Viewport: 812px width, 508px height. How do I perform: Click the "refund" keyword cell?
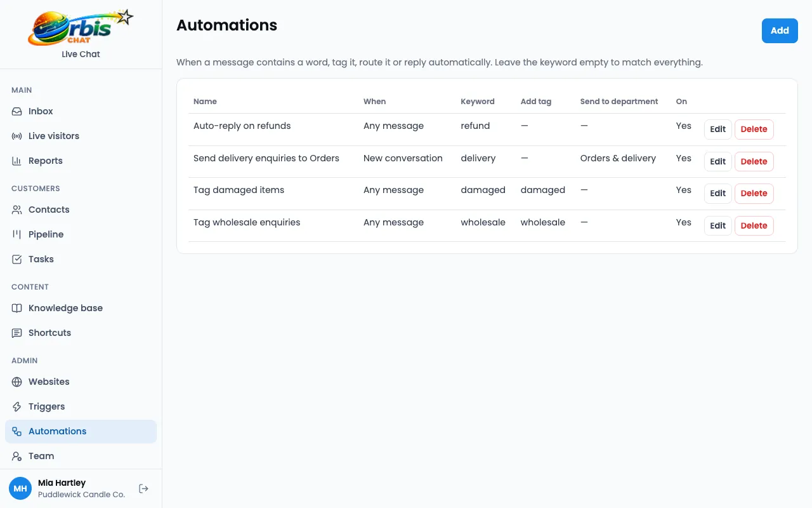(x=475, y=126)
